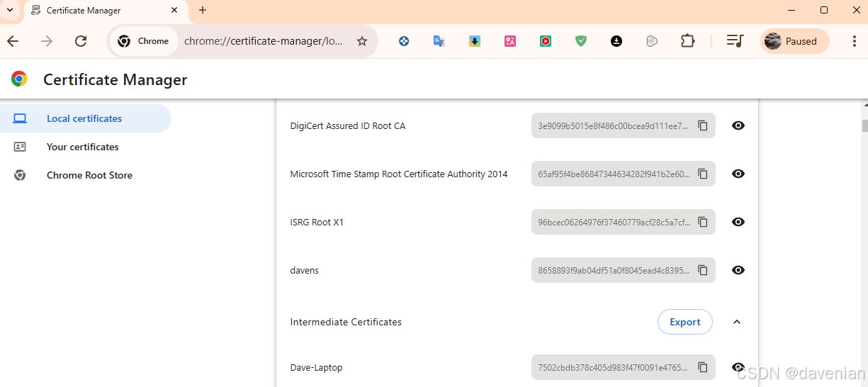
Task: Open media controls in toolbar
Action: (x=735, y=41)
